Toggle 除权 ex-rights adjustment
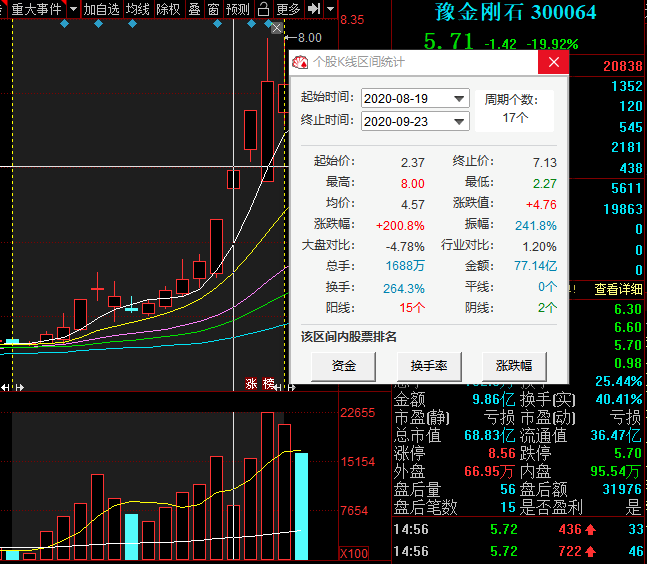 coord(168,9)
